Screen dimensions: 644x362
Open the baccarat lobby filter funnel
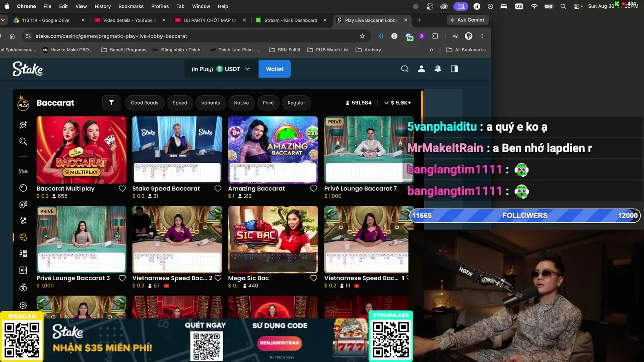[111, 103]
